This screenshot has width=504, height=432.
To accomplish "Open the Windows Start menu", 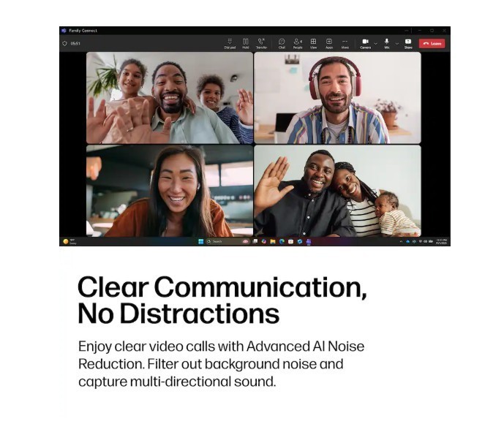I will pyautogui.click(x=201, y=241).
